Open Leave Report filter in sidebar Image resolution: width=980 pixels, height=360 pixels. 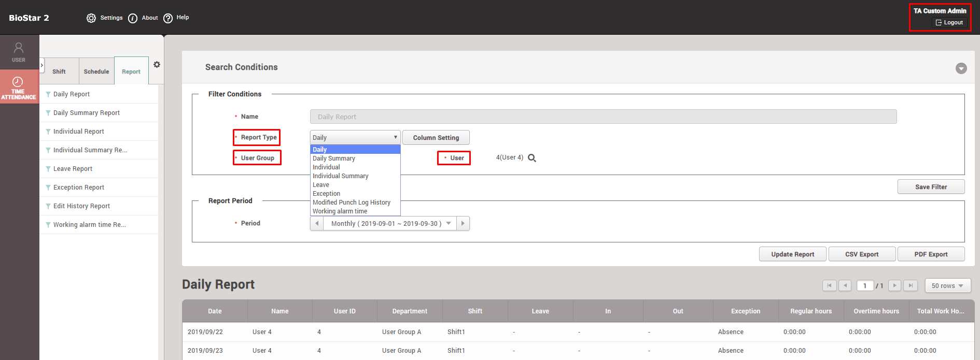tap(73, 169)
